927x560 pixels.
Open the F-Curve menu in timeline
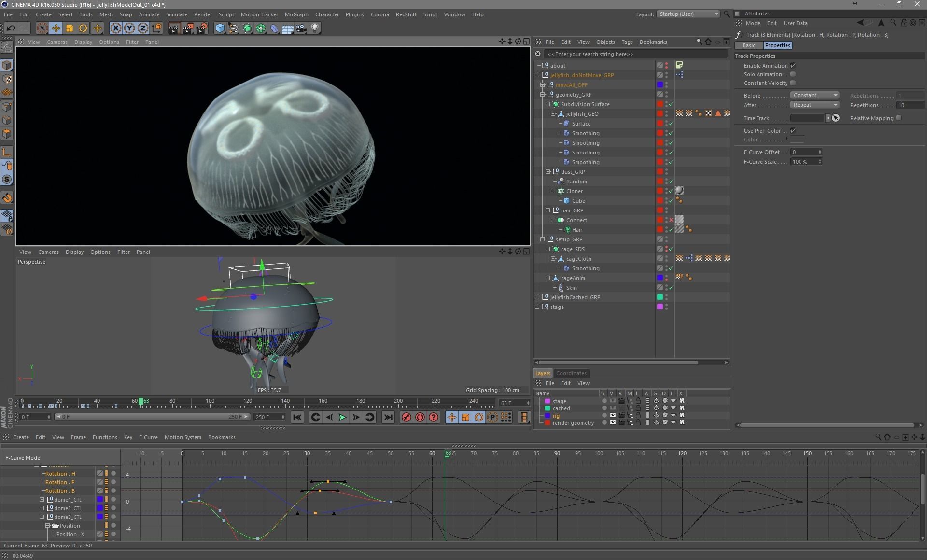148,437
